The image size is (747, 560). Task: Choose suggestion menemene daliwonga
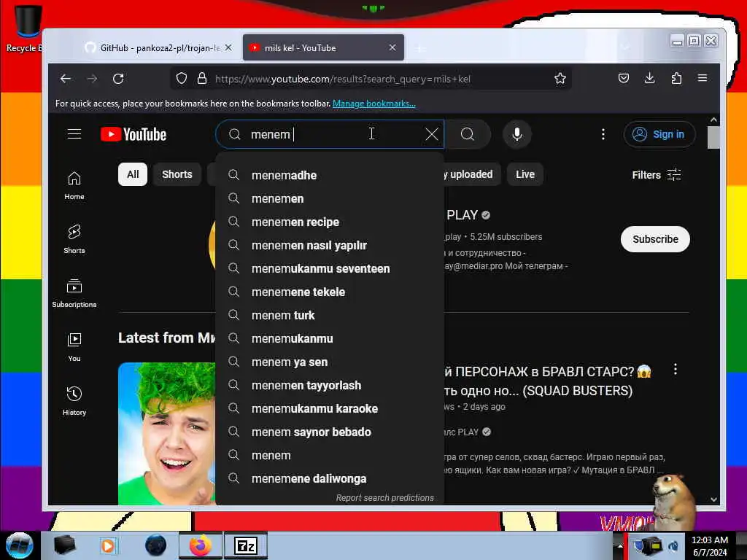(330, 478)
